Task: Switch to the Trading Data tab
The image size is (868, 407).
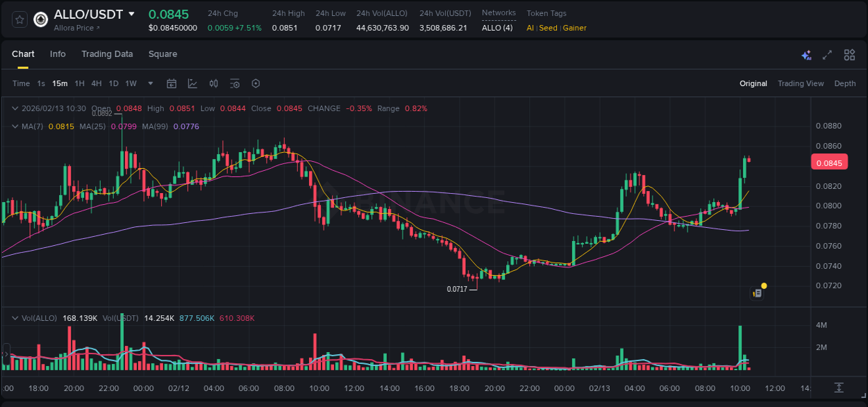Action: point(107,54)
